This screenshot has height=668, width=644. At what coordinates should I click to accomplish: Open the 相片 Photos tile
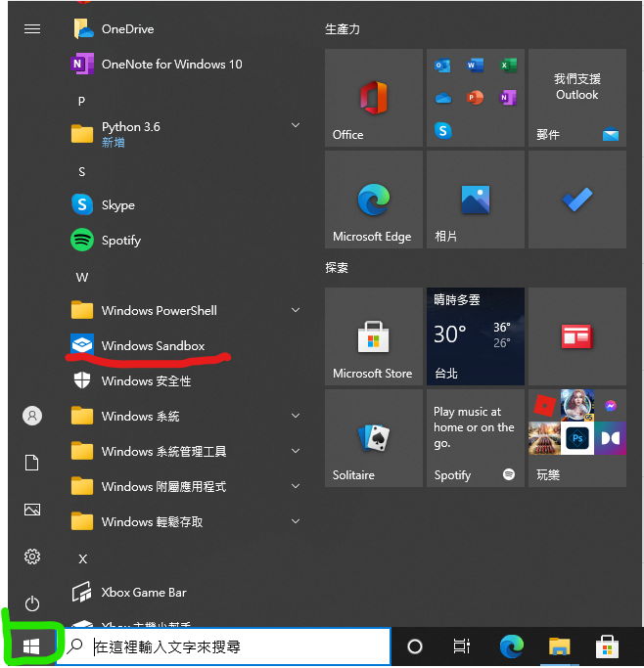click(476, 200)
